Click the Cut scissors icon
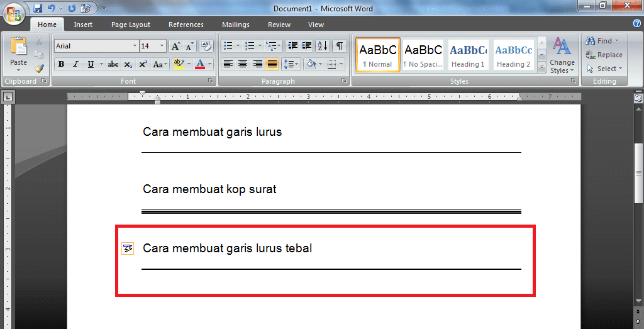 click(39, 41)
